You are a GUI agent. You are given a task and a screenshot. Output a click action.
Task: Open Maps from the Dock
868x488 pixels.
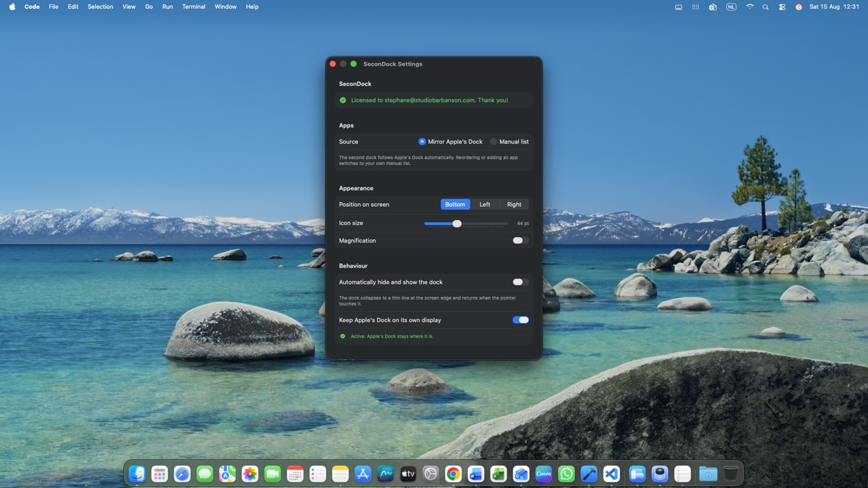click(x=227, y=474)
